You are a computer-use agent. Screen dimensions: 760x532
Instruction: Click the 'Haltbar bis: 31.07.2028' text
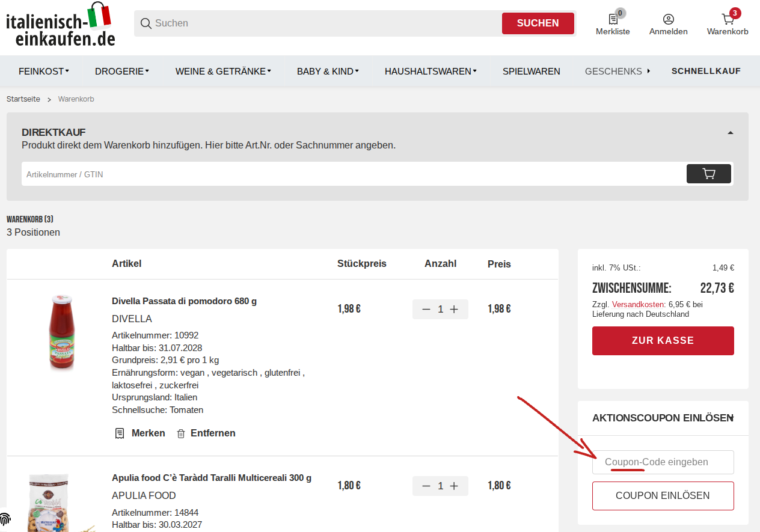[x=157, y=348]
